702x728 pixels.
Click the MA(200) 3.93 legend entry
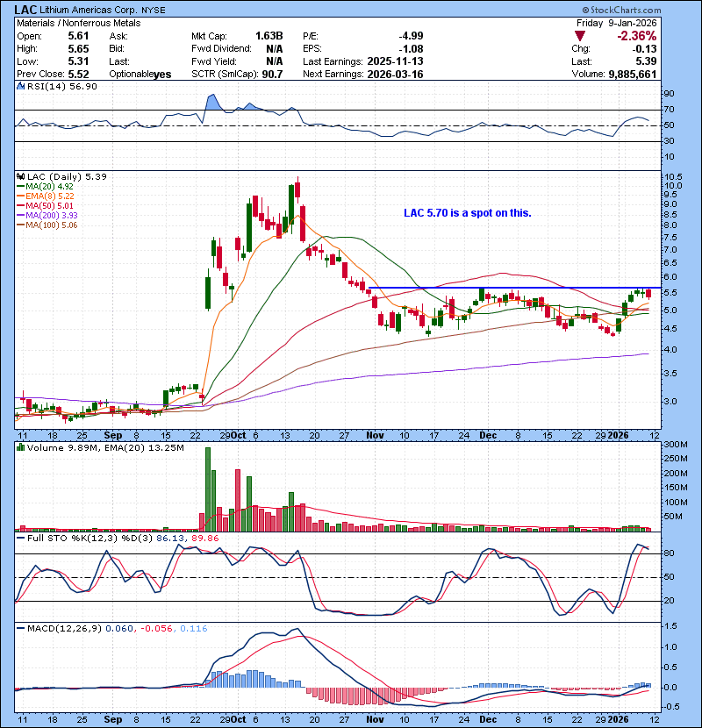tap(47, 216)
